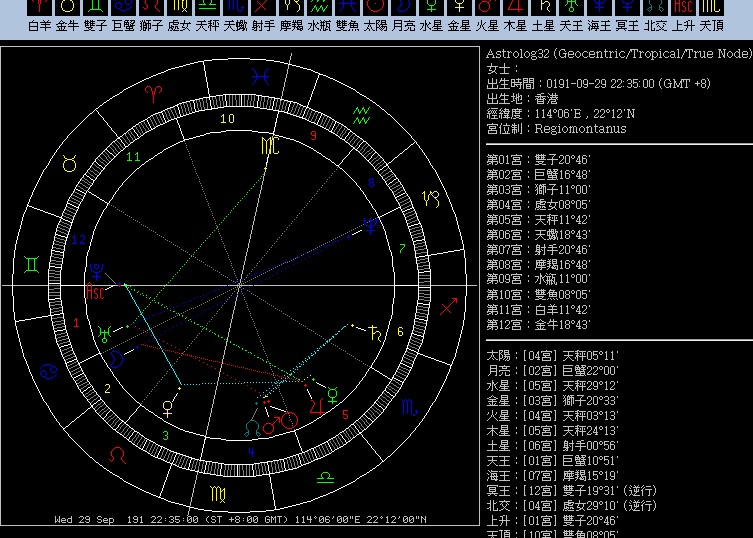Click the 太陽 天秤05°11' position line
Screen dimensions: 753x538
[552, 355]
